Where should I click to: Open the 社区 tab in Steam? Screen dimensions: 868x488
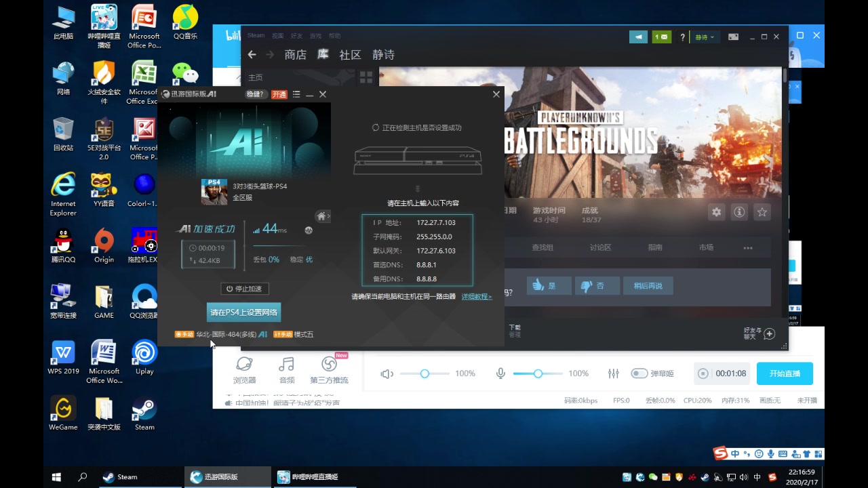(x=350, y=55)
